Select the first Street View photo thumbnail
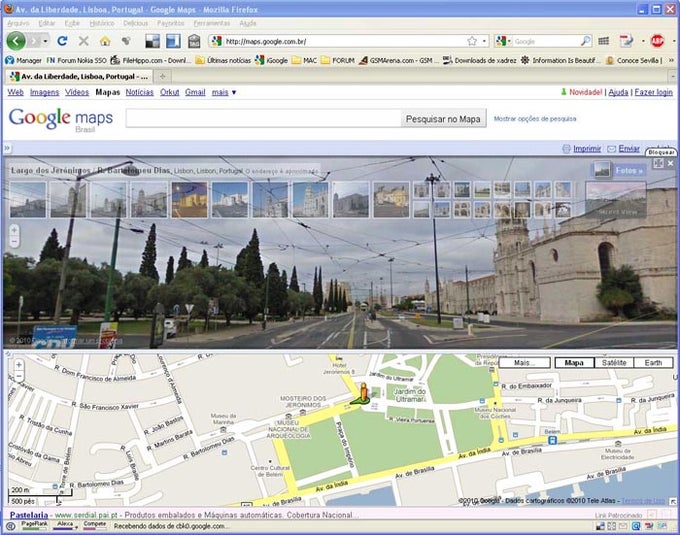Image resolution: width=680 pixels, height=535 pixels. click(x=28, y=199)
